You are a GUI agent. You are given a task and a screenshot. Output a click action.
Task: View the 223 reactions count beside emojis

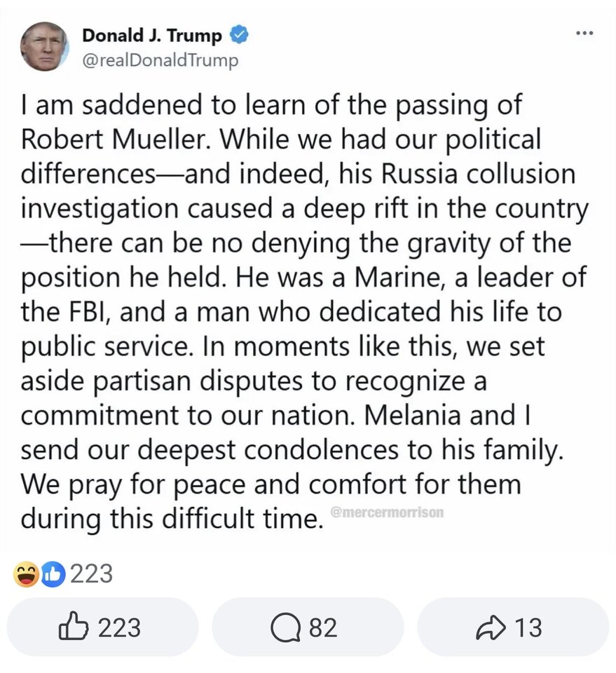[91, 574]
